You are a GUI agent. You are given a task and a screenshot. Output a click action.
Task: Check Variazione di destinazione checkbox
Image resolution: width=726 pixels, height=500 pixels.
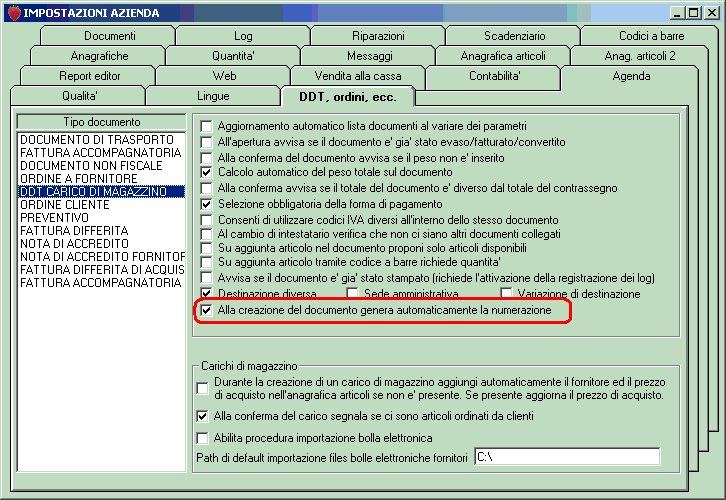(506, 294)
